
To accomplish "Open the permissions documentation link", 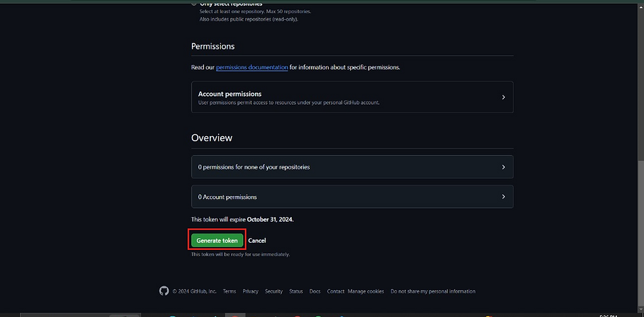I will [x=252, y=67].
